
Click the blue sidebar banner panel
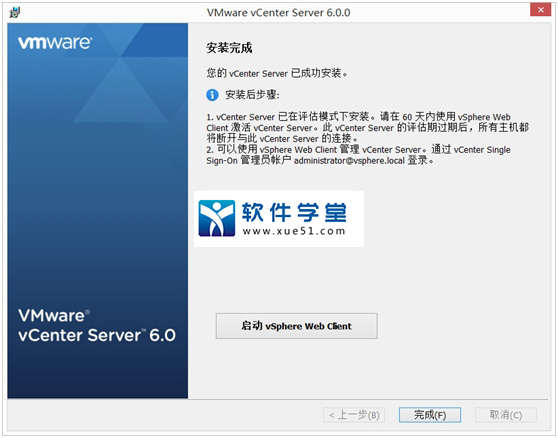[98, 211]
